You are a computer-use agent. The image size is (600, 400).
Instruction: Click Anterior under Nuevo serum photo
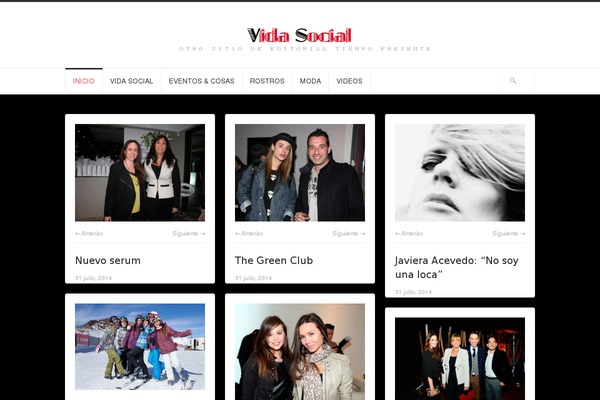89,233
